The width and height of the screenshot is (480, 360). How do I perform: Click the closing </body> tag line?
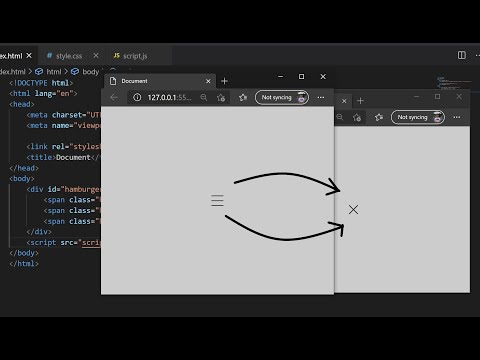click(x=24, y=253)
